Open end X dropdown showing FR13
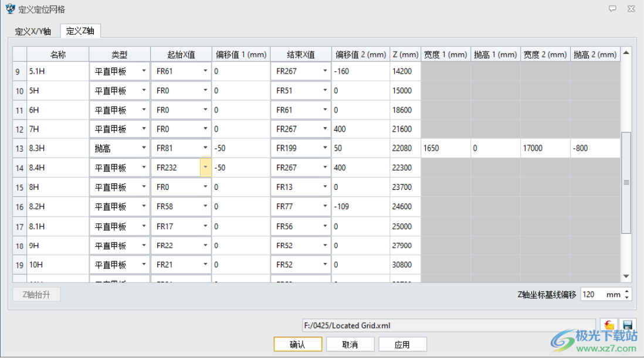Image resolution: width=644 pixels, height=358 pixels. 325,187
